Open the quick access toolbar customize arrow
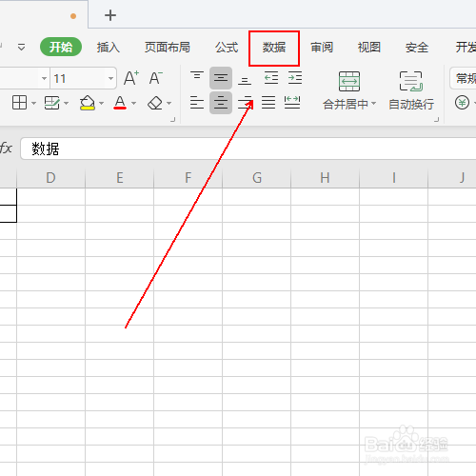The width and height of the screenshot is (476, 476). coord(21,48)
